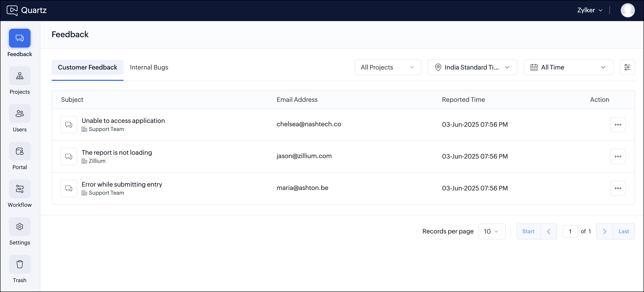Go to Users in the sidebar

20,114
